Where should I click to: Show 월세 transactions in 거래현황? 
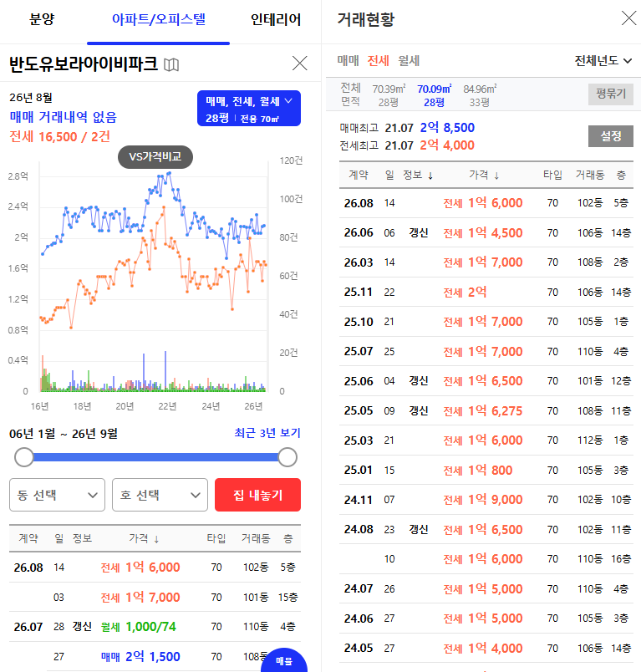pyautogui.click(x=409, y=61)
